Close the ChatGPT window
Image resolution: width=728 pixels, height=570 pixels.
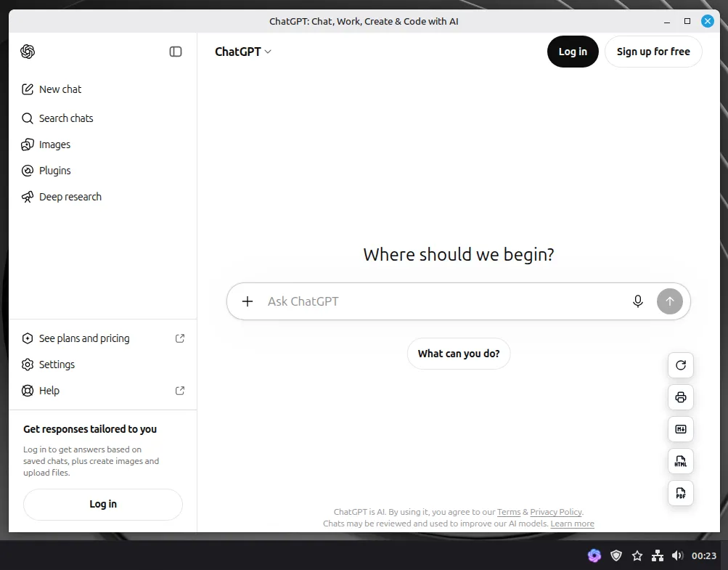point(707,21)
